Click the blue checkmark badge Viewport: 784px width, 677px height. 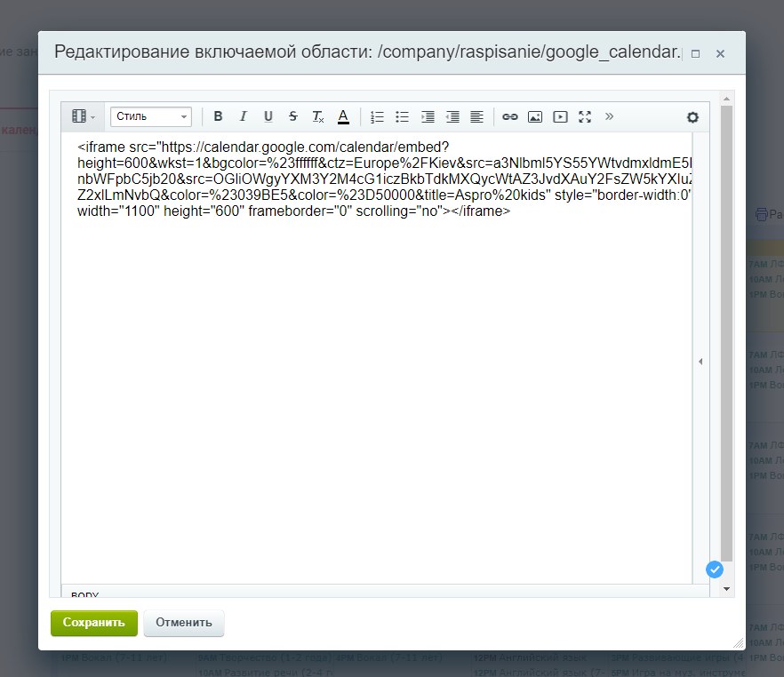coord(715,569)
